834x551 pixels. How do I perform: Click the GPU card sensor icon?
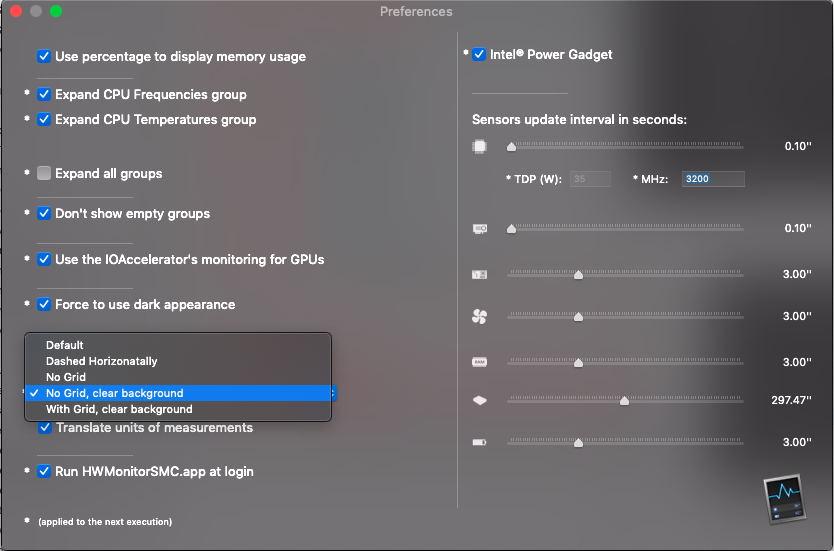[479, 229]
